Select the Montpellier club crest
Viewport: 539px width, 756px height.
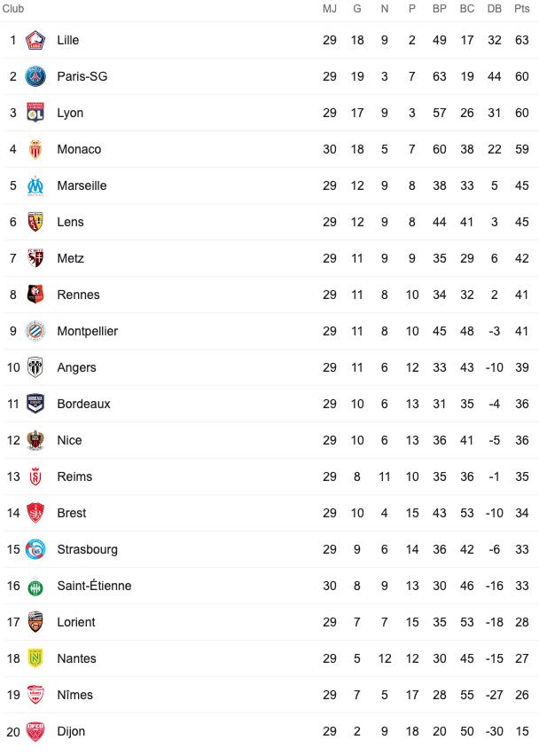point(35,331)
